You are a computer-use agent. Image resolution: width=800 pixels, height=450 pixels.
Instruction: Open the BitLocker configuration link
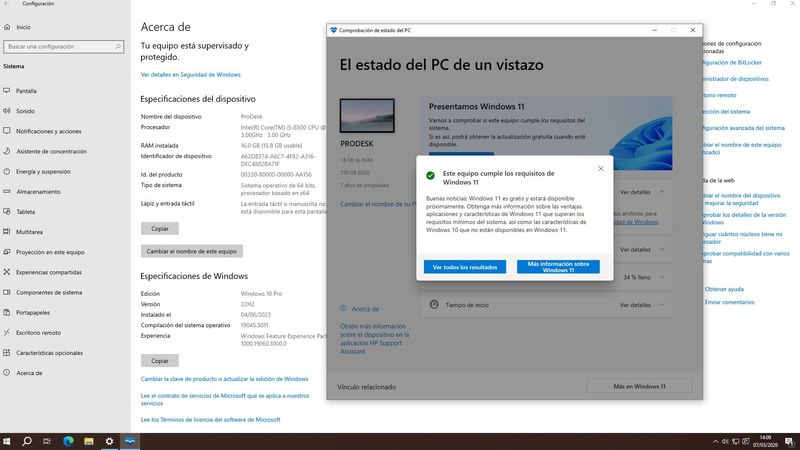(x=732, y=62)
